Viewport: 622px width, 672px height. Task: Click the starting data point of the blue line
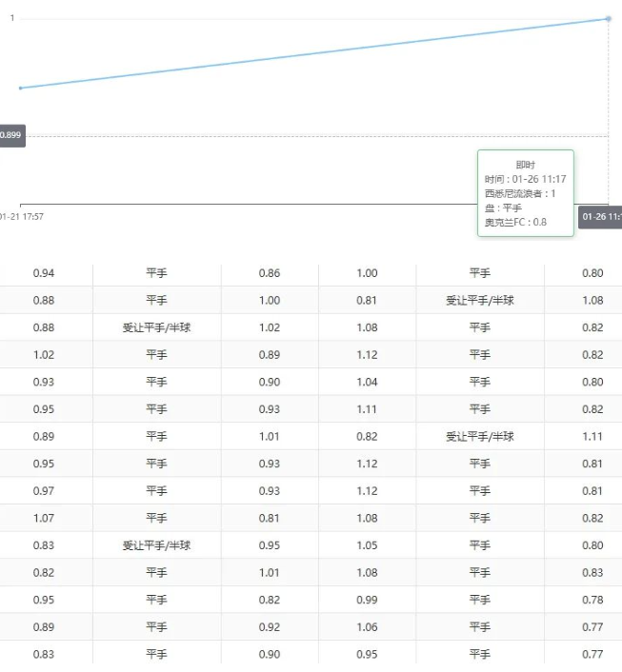tap(20, 88)
